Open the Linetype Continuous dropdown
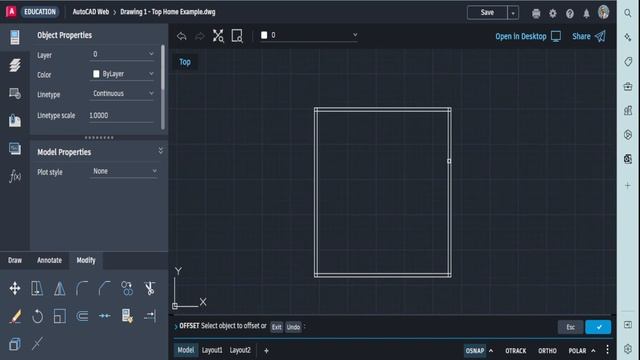The width and height of the screenshot is (640, 360). point(122,93)
